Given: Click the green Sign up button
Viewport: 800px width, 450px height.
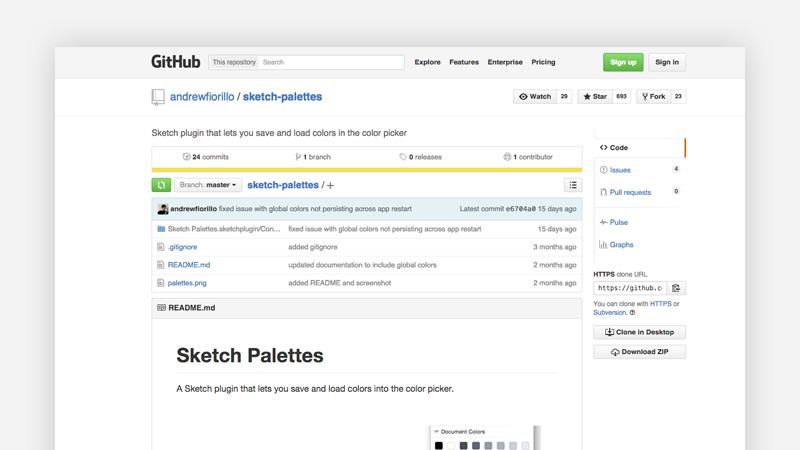Looking at the screenshot, I should (x=623, y=62).
